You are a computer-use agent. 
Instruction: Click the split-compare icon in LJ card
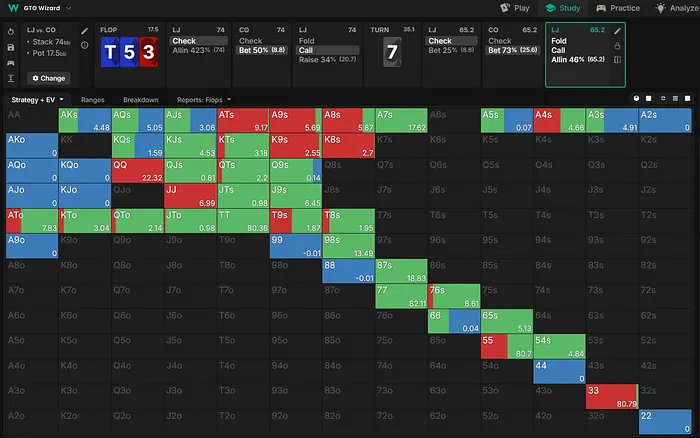pos(618,60)
